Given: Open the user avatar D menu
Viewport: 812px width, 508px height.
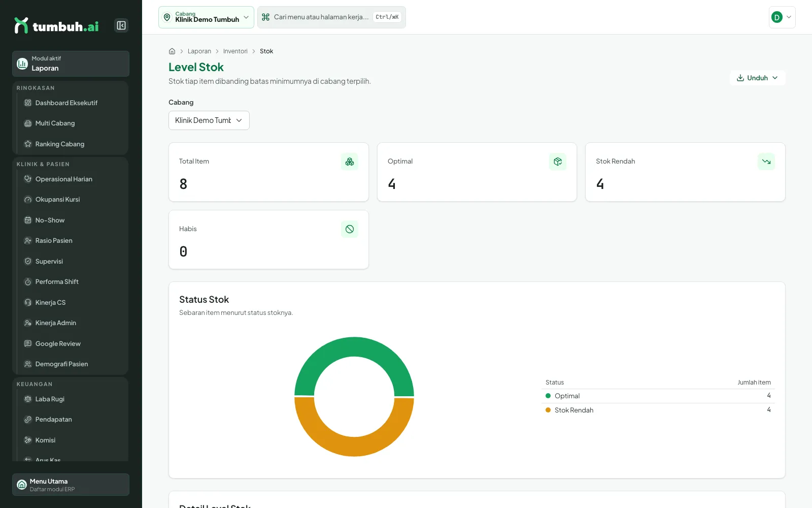Looking at the screenshot, I should 782,17.
